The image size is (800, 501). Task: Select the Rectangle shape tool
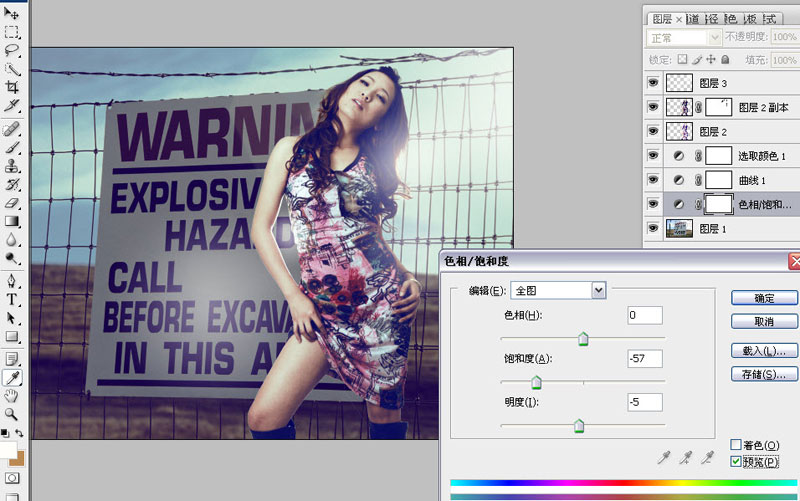(11, 336)
